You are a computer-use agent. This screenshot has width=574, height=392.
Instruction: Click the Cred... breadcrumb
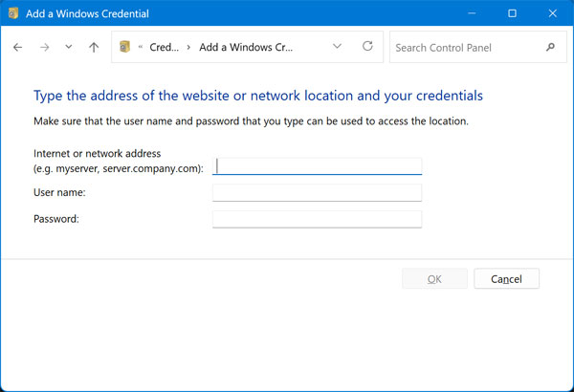coord(164,47)
